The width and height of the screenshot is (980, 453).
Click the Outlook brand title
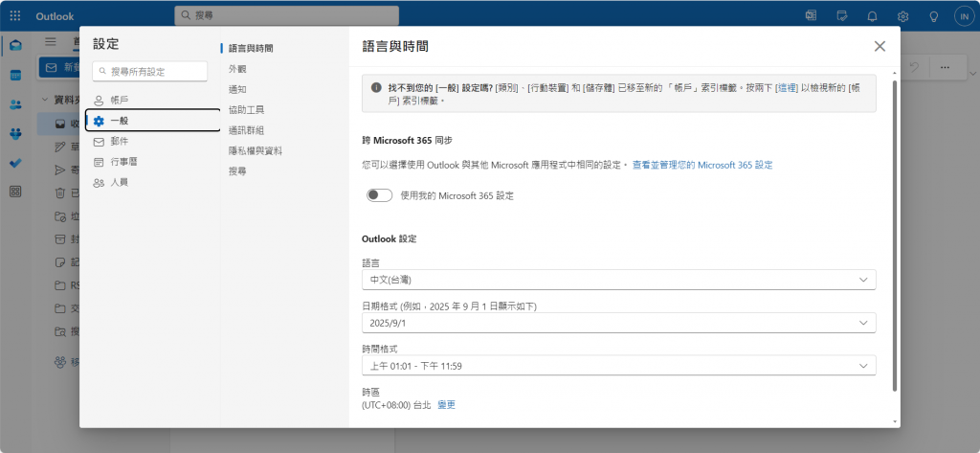[55, 16]
